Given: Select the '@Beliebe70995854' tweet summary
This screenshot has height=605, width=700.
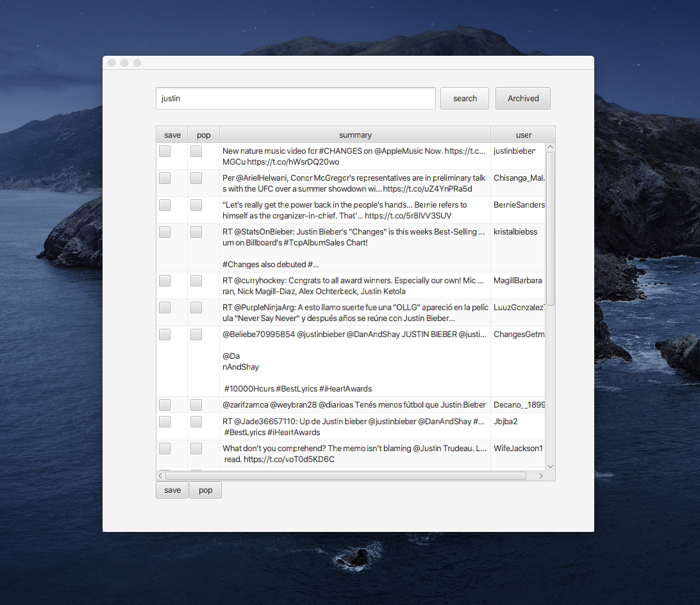Looking at the screenshot, I should click(355, 361).
